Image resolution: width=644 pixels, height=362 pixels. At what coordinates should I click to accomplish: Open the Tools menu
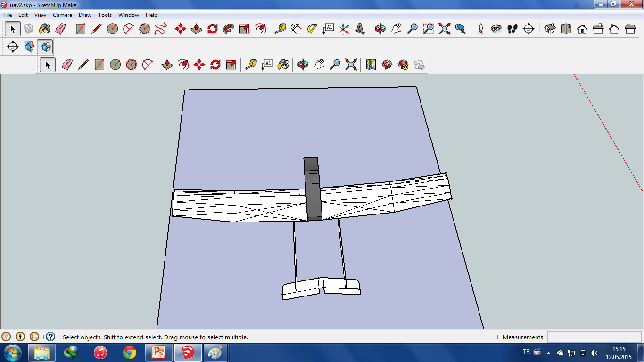pyautogui.click(x=104, y=15)
